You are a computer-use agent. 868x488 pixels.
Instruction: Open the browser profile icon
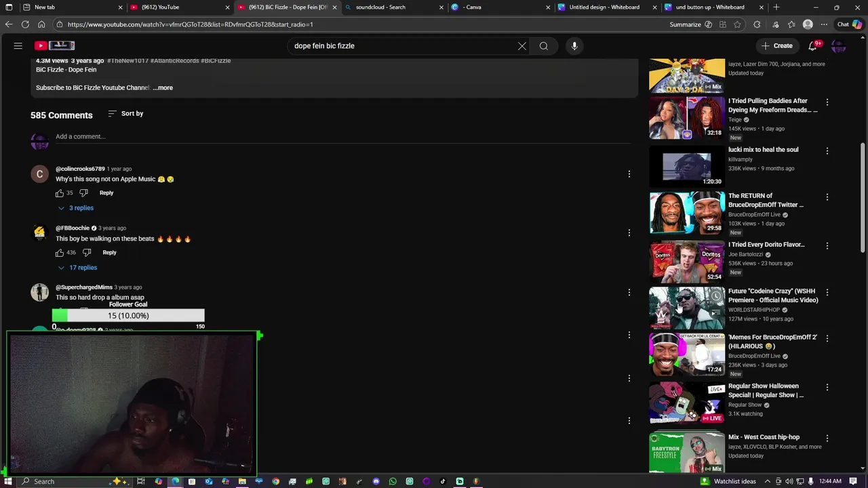[x=808, y=24]
